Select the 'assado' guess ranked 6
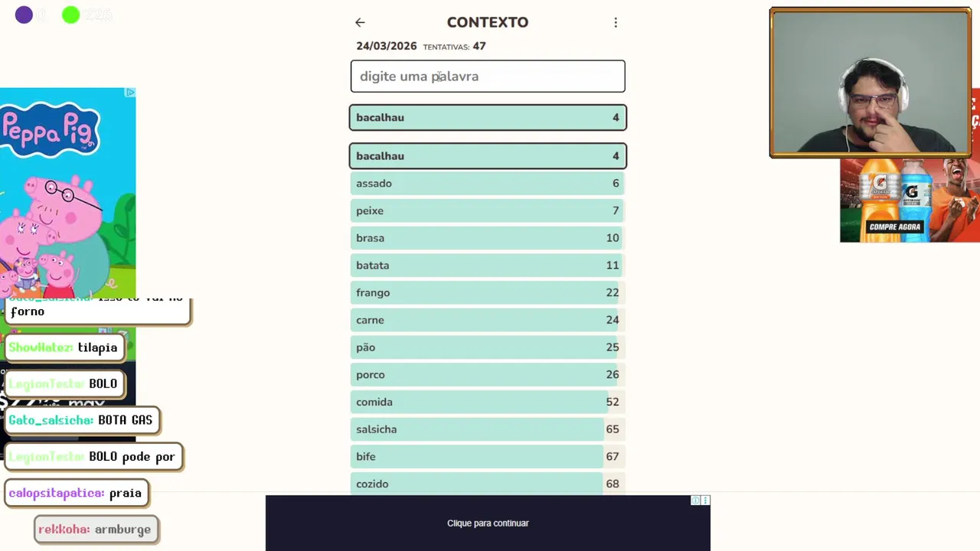This screenshot has height=551, width=980. [x=488, y=184]
